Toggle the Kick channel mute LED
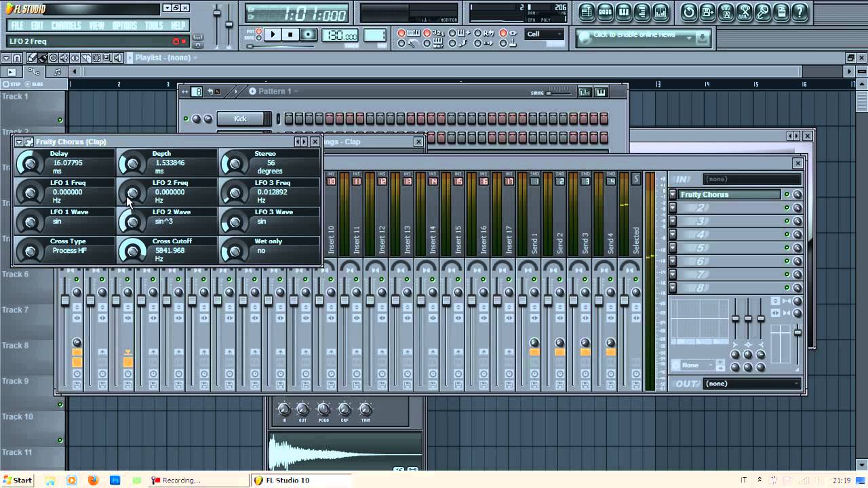The image size is (868, 488). pyautogui.click(x=186, y=119)
